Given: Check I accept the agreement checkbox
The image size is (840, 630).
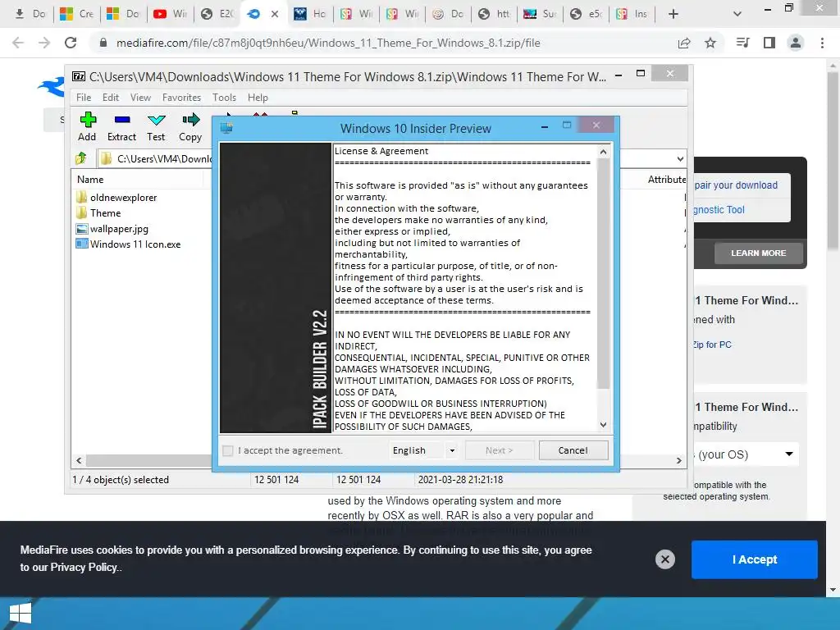Looking at the screenshot, I should [228, 450].
